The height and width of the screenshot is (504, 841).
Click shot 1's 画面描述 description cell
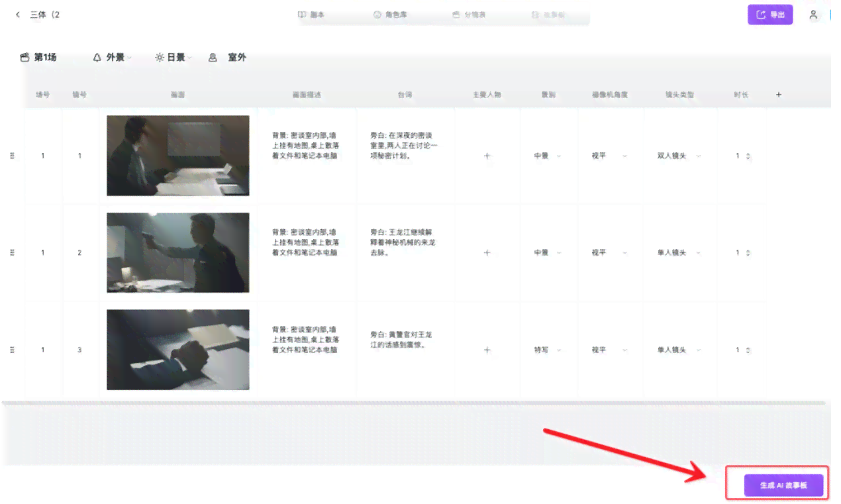(305, 145)
